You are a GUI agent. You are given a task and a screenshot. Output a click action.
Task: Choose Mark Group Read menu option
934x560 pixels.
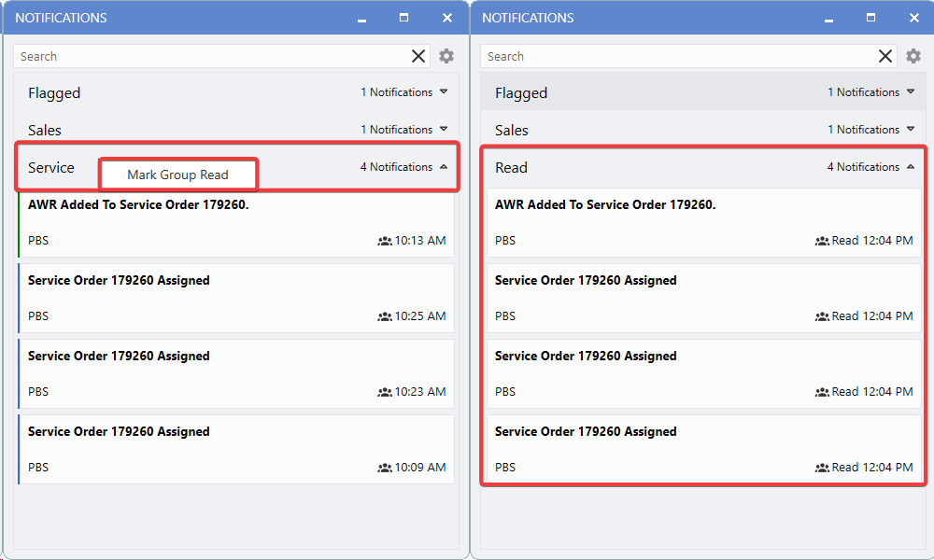tap(177, 175)
